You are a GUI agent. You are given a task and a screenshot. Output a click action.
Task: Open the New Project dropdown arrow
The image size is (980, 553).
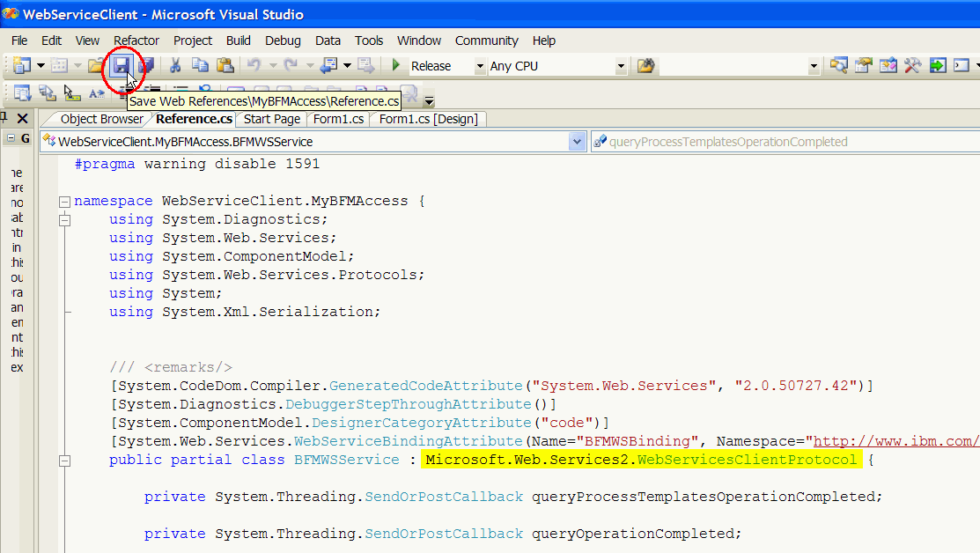41,66
